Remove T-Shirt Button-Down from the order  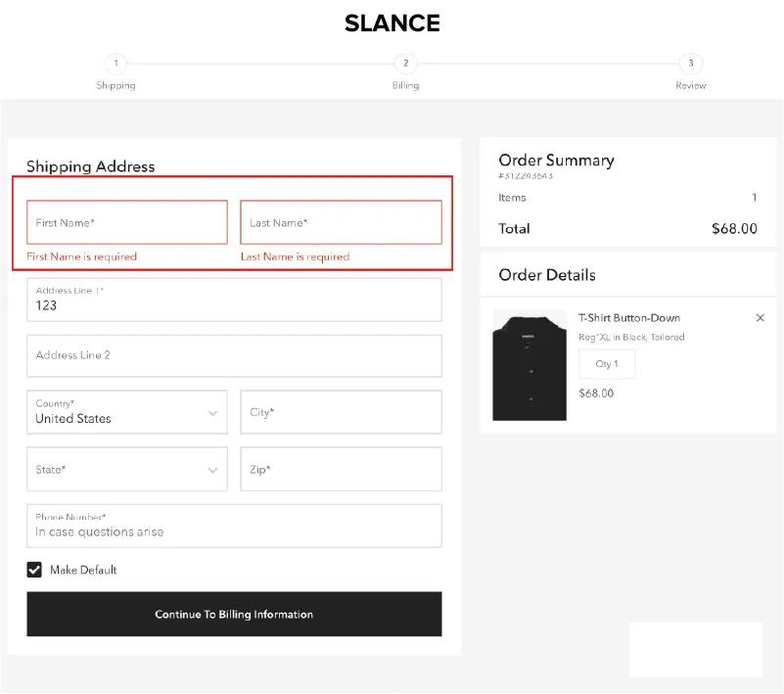pyautogui.click(x=761, y=318)
